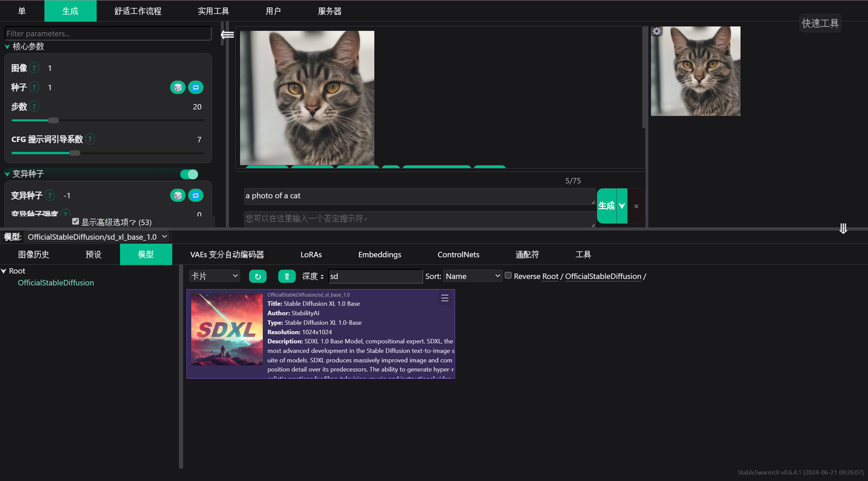Click the 'Resolution: 1024x1024' text on the card
Viewport: 868px width, 481px height.
[300, 332]
